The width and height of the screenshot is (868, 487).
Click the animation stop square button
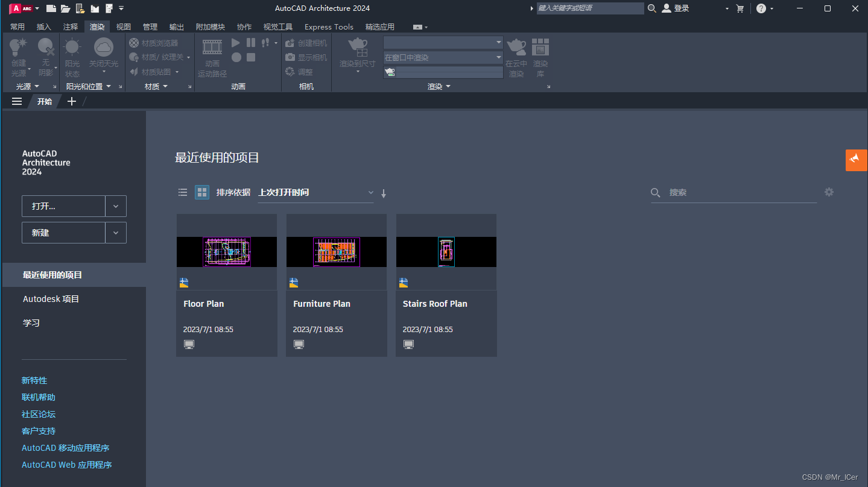click(x=251, y=57)
